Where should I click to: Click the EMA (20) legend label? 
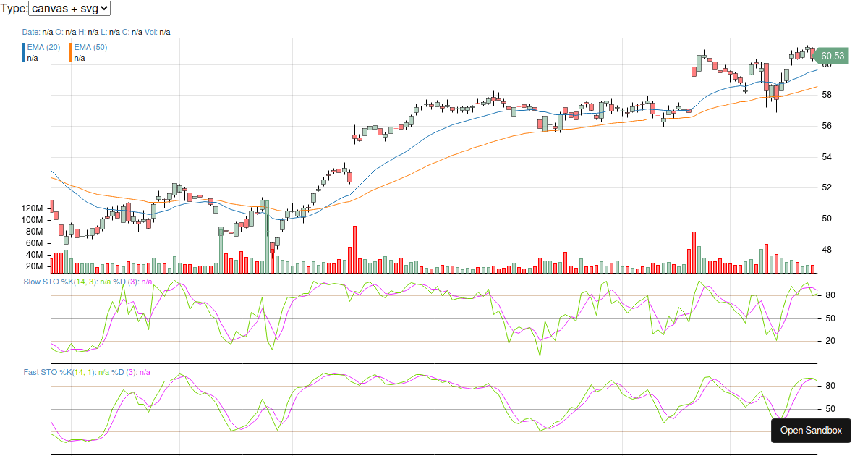click(x=43, y=47)
